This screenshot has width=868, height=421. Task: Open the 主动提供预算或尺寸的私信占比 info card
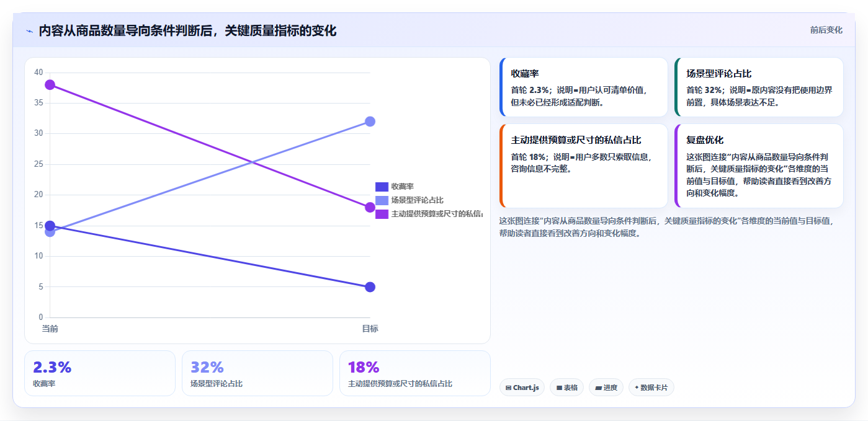pos(583,166)
